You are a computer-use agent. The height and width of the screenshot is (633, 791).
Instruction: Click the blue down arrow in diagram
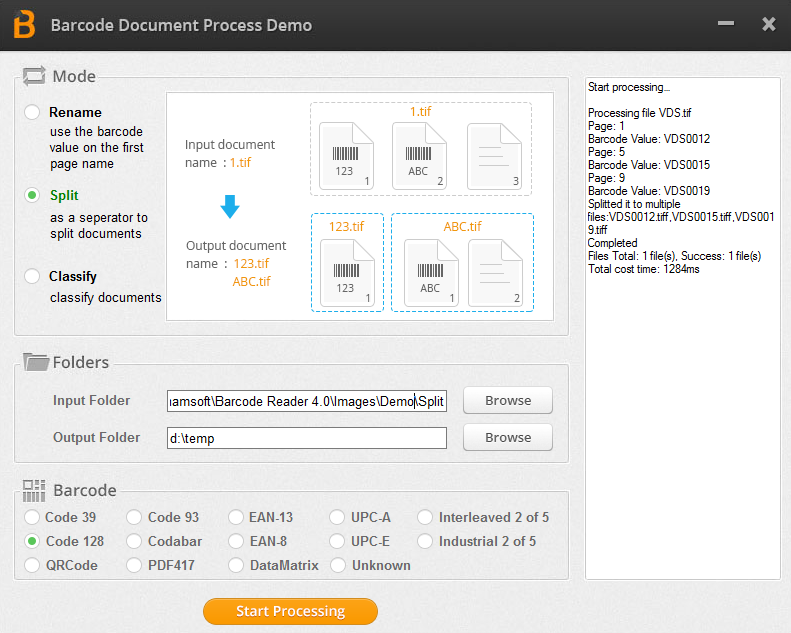point(230,207)
